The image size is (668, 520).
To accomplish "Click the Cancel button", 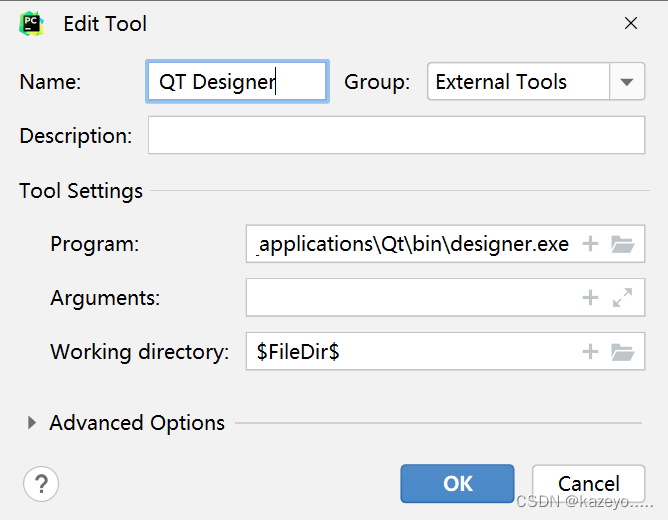I will pos(589,483).
